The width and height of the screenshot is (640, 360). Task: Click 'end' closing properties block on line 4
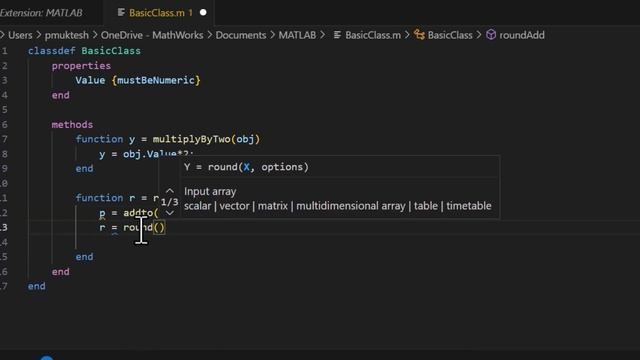[x=60, y=95]
